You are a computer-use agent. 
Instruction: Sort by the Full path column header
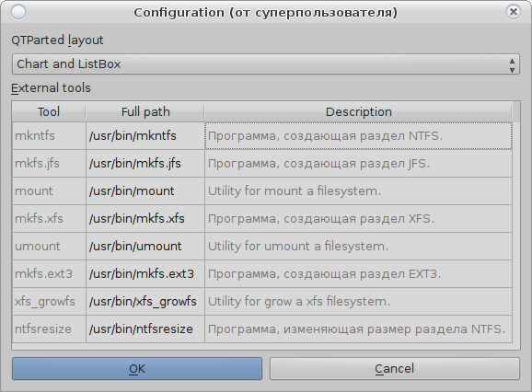pos(145,112)
